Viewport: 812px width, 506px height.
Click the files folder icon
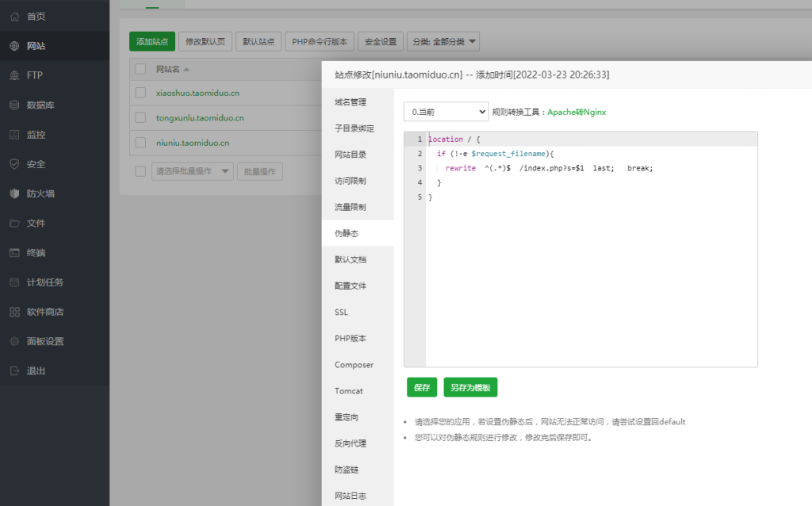tap(14, 224)
